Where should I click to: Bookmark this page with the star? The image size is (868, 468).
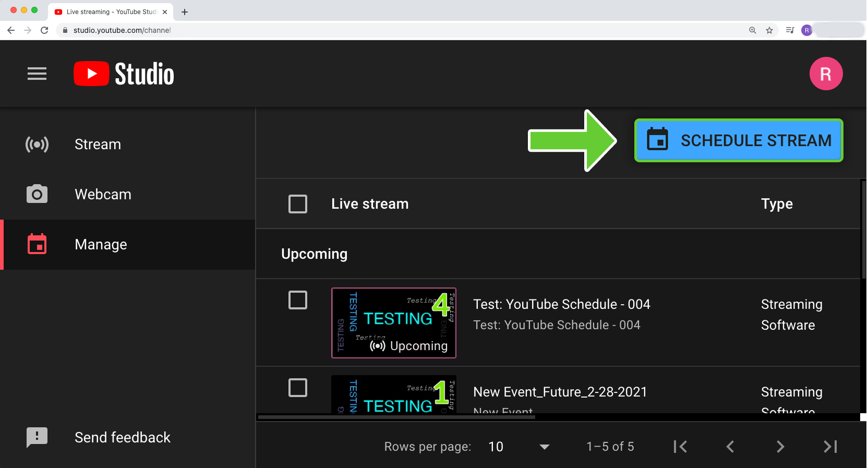[x=769, y=30]
